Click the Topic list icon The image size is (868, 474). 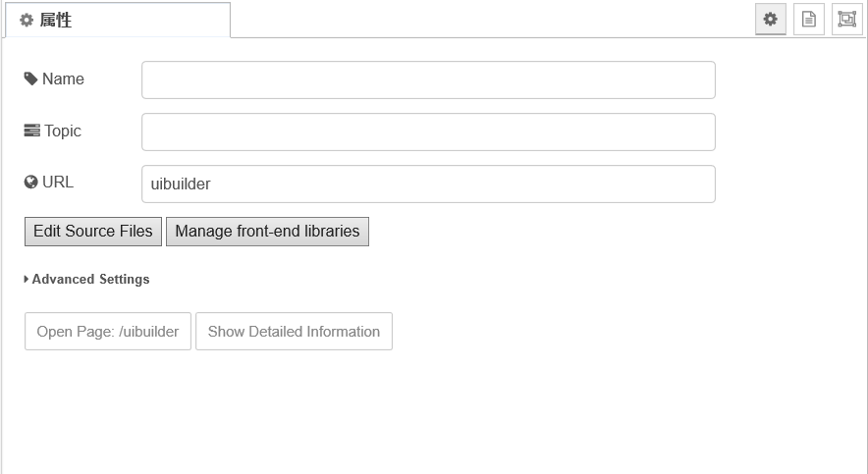tap(31, 131)
